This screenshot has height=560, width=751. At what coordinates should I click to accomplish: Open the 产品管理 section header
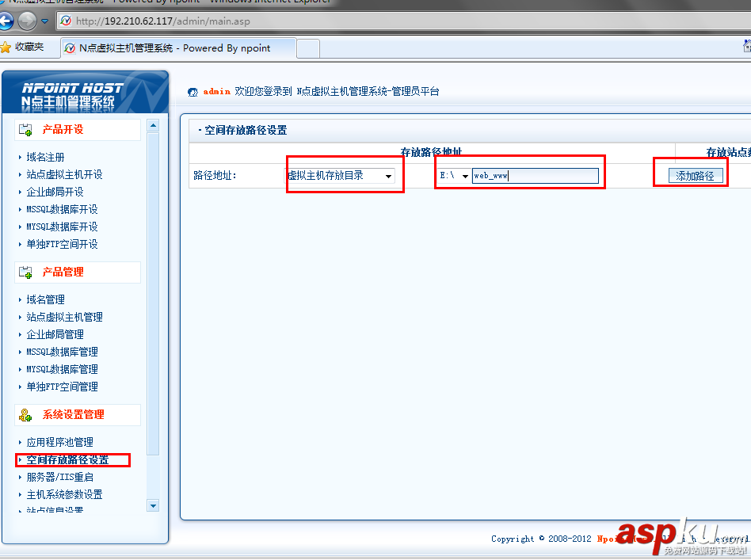[78, 272]
